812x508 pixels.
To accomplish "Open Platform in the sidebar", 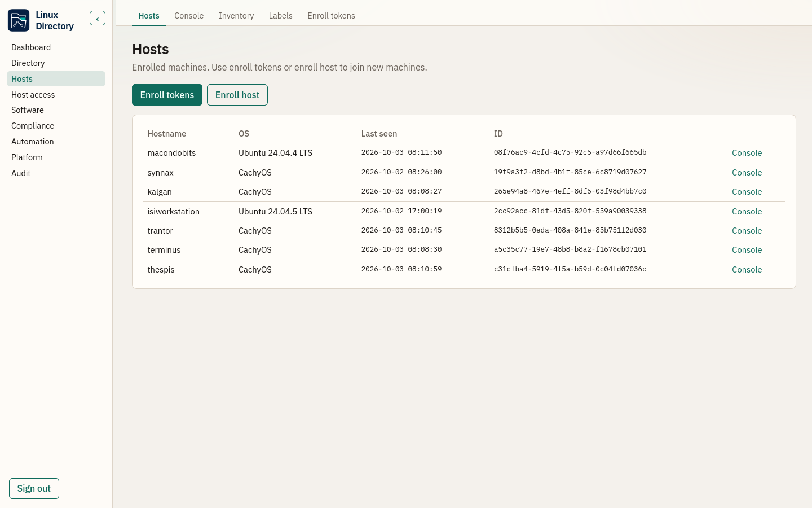I will point(56,157).
